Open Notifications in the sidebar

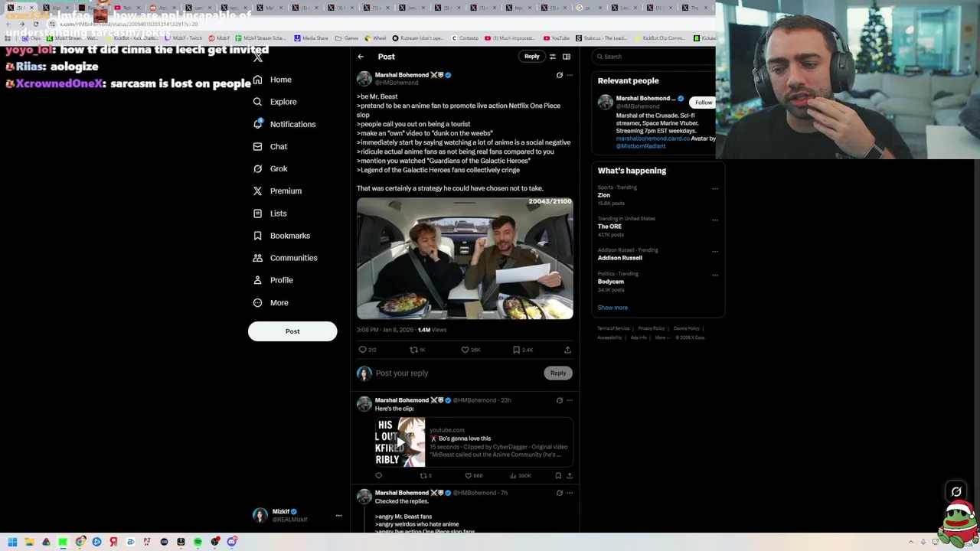click(283, 124)
